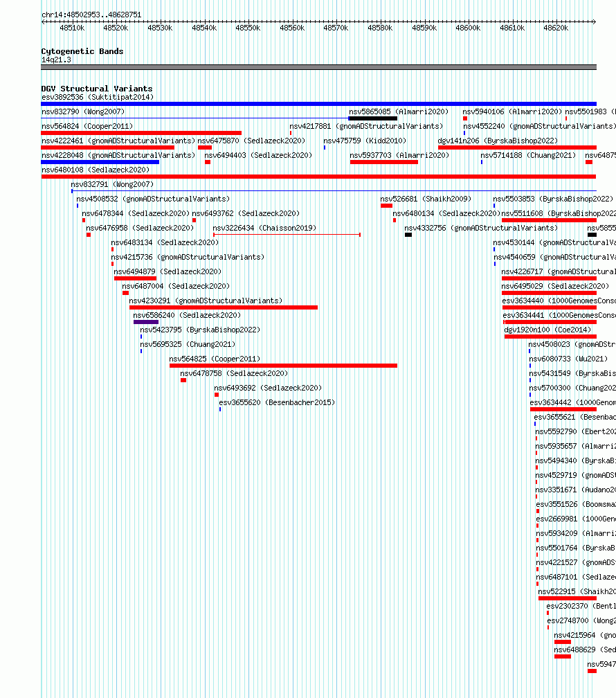Select nsv4552240 (gnomADStructuralVariants) label
The height and width of the screenshot is (698, 616).
(x=539, y=127)
